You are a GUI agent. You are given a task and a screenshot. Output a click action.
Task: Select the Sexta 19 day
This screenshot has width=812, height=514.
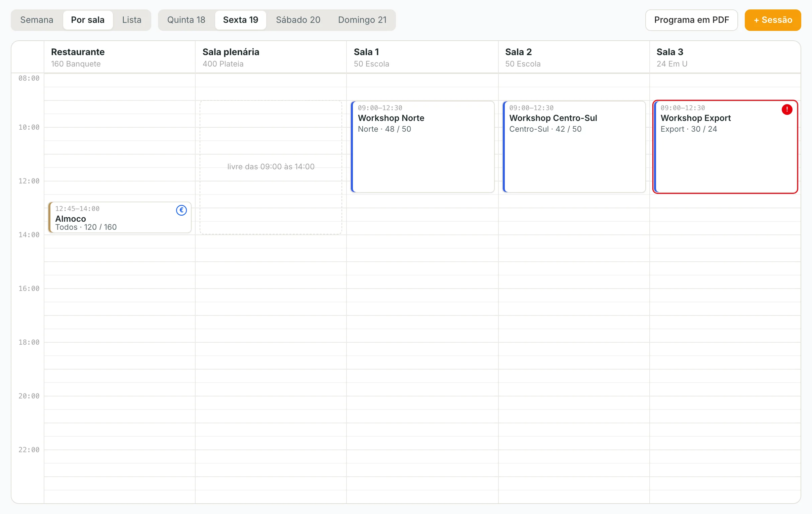click(x=241, y=20)
